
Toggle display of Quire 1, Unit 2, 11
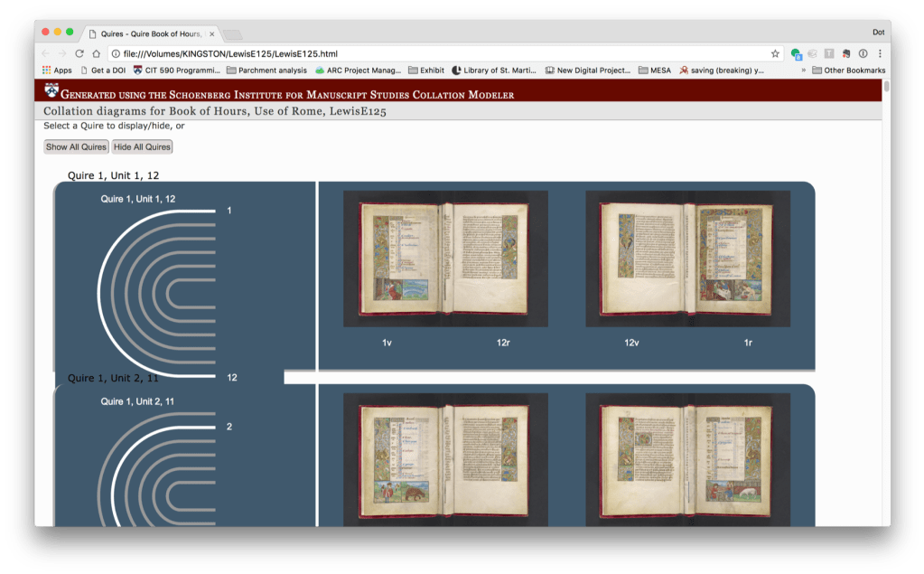click(x=113, y=378)
